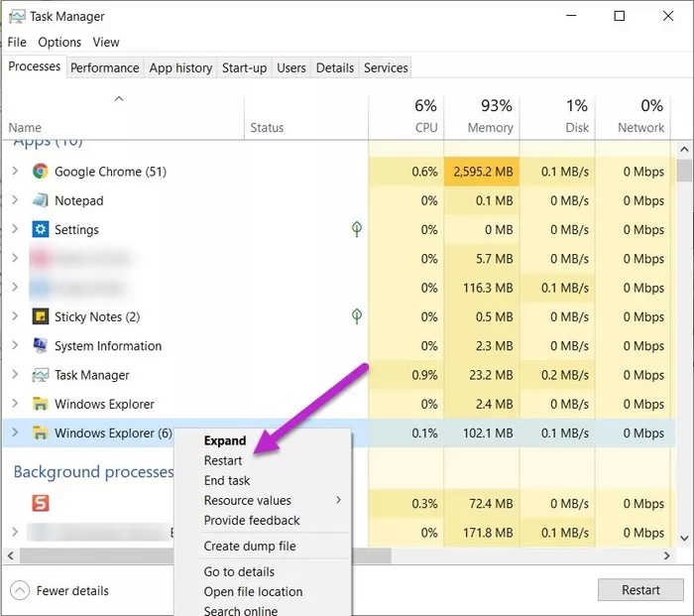Viewport: 694px width, 616px height.
Task: Click the Windows Explorer (6) folder icon
Action: (x=41, y=433)
